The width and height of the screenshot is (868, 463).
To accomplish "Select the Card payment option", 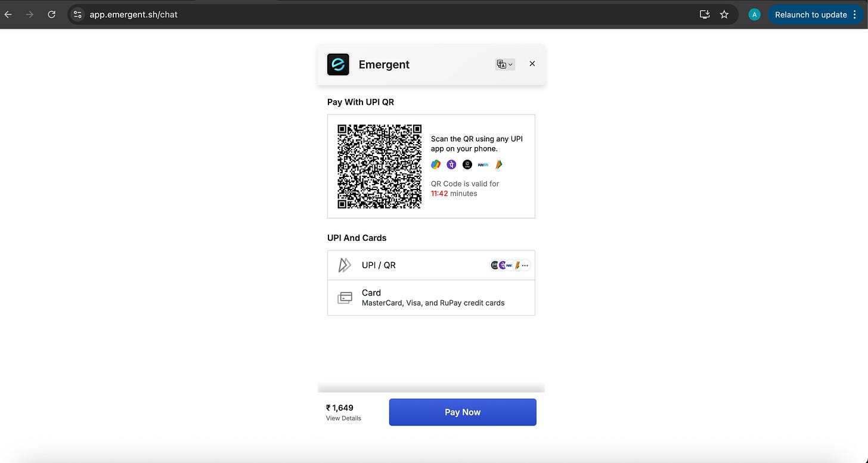I will click(x=431, y=297).
